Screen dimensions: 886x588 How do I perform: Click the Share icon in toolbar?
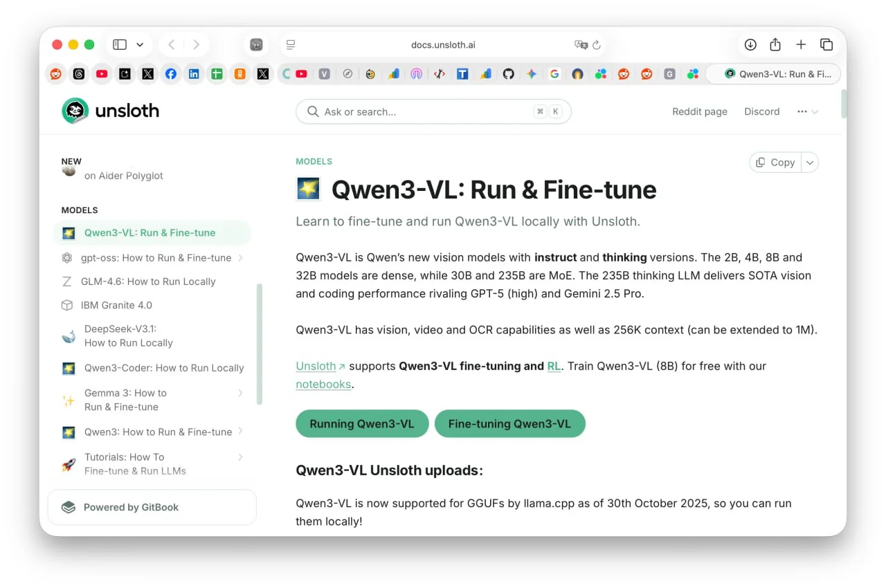[775, 45]
